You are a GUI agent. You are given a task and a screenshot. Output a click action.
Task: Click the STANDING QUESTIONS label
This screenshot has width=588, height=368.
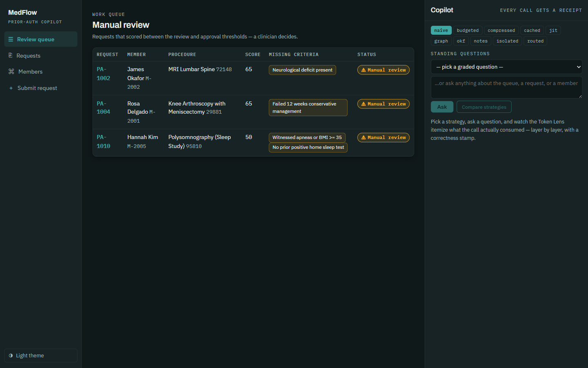point(460,54)
